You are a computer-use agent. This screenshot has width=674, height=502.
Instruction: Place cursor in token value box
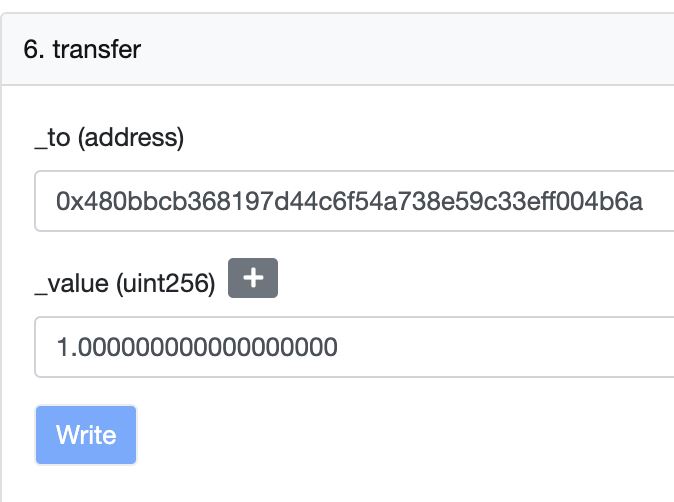pos(355,347)
